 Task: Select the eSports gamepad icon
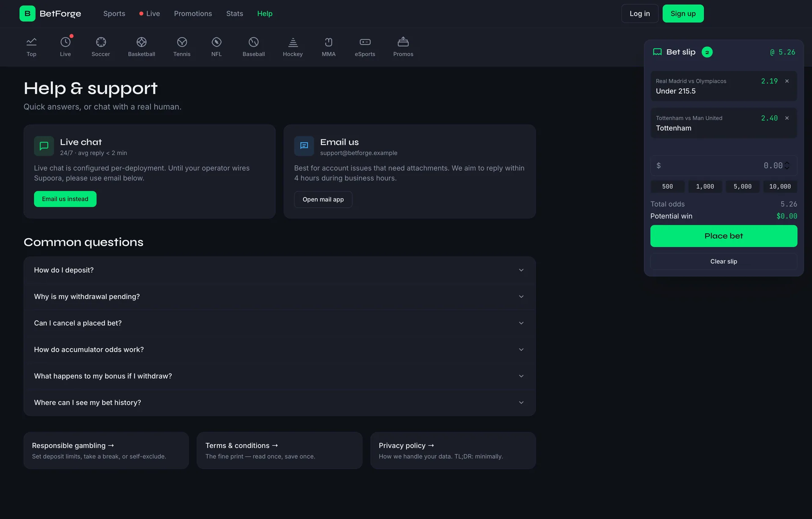[365, 42]
